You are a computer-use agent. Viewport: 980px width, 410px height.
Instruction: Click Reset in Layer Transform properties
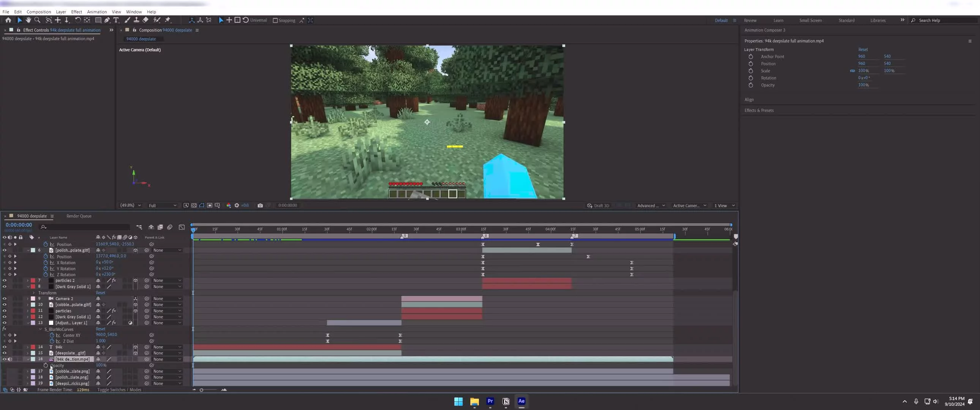tap(863, 49)
